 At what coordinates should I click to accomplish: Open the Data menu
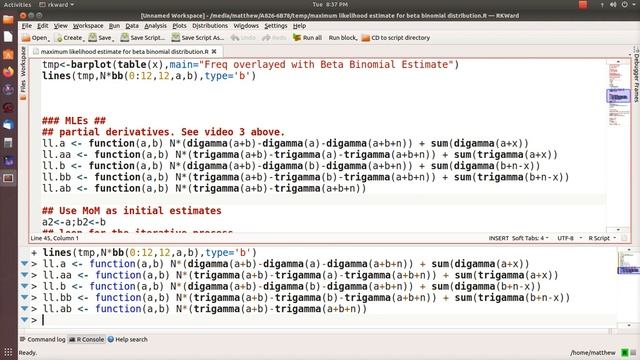pos(131,26)
